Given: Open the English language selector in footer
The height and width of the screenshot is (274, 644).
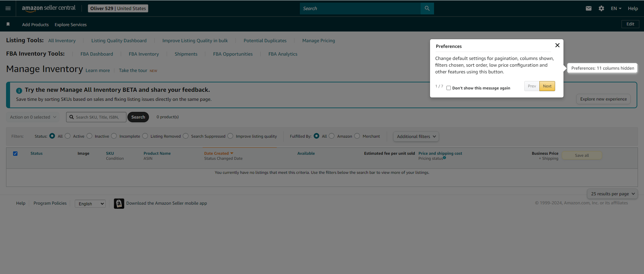Looking at the screenshot, I should (x=90, y=204).
